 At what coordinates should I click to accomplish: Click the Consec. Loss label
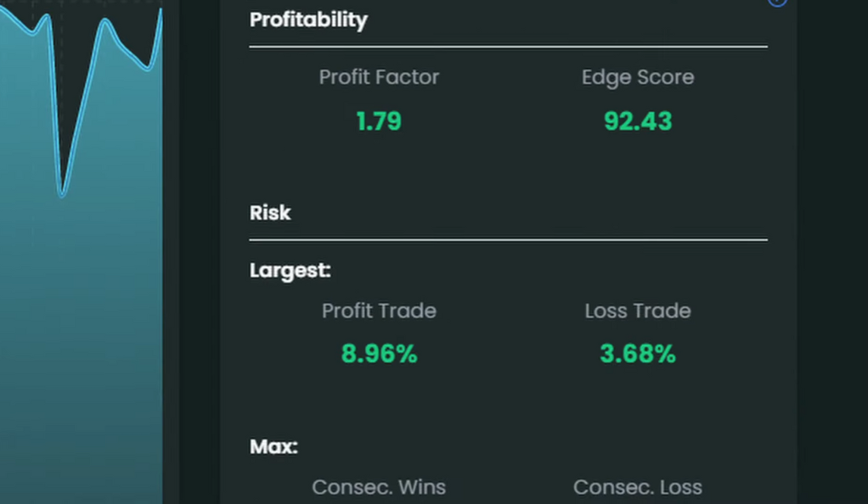638,487
